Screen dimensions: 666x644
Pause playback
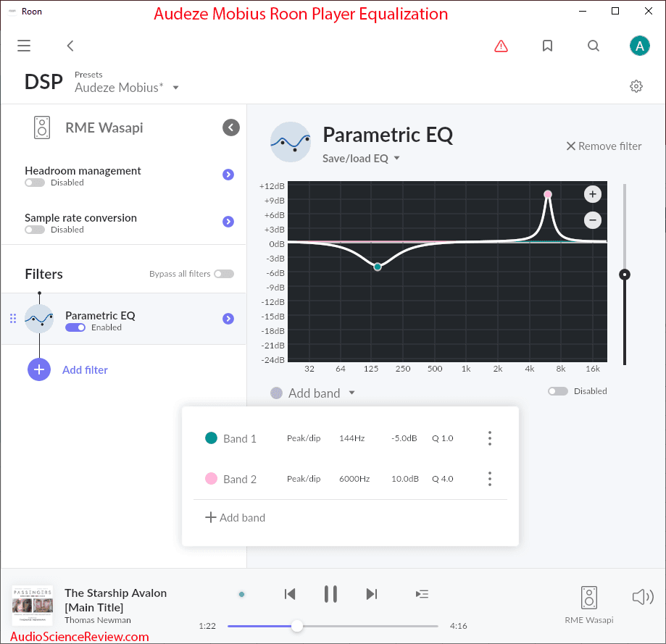click(x=330, y=594)
